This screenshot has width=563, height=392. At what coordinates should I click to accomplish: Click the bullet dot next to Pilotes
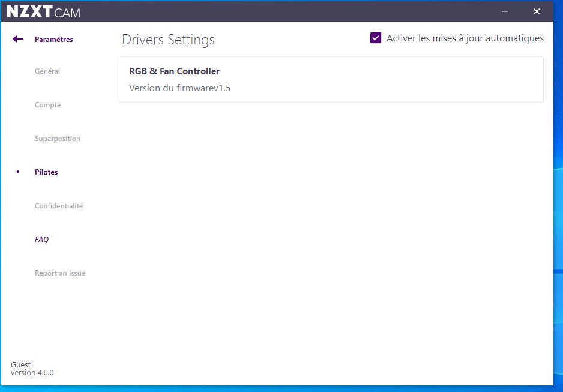pyautogui.click(x=18, y=172)
